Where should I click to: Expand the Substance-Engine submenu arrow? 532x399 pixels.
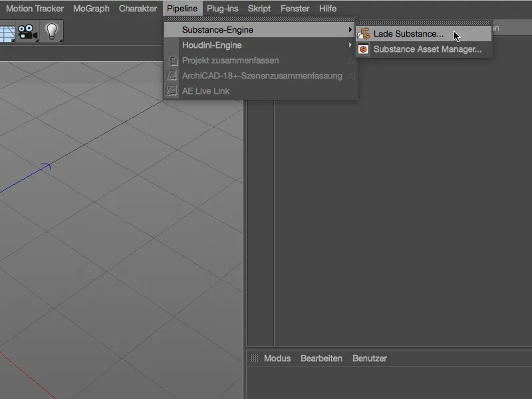coord(350,30)
